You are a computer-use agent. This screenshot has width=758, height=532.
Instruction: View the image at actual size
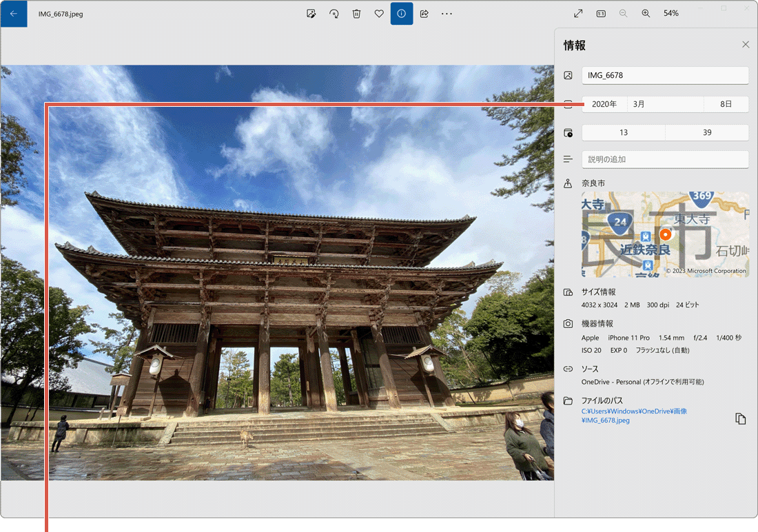click(600, 12)
